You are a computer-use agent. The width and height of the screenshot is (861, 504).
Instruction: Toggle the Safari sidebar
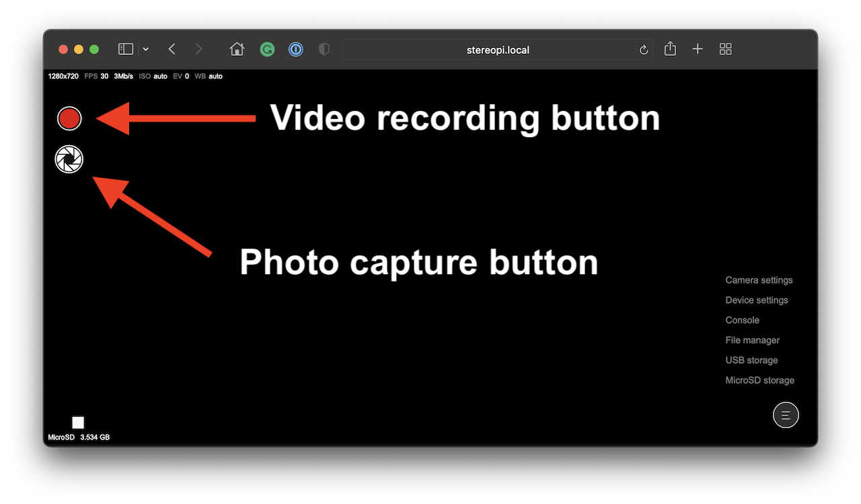coord(126,49)
